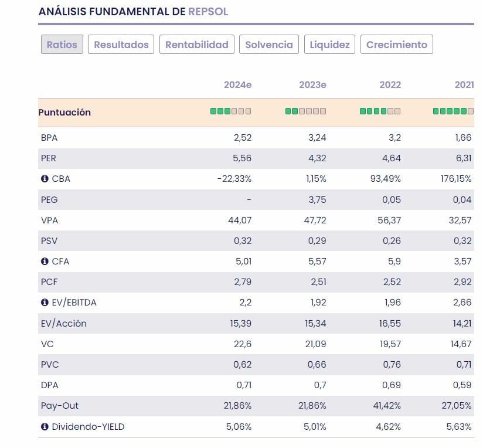483x448 pixels.
Task: Click the info icon beside CFA
Action: pyautogui.click(x=45, y=262)
